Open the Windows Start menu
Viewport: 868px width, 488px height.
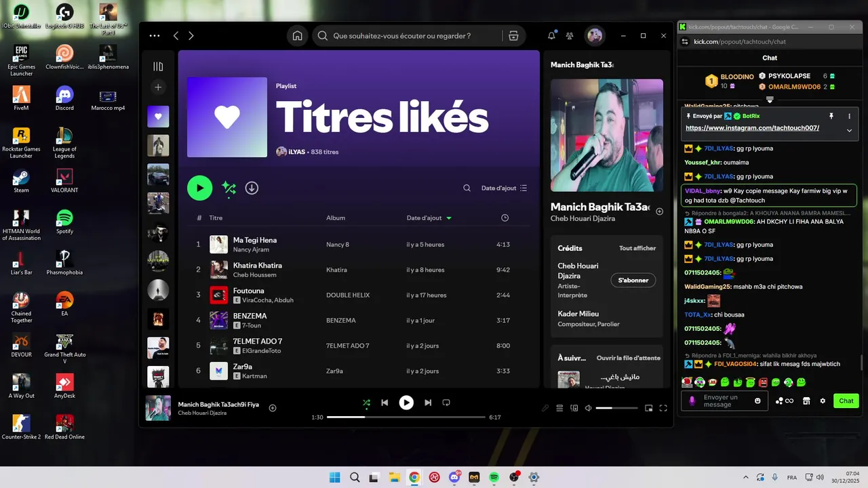pyautogui.click(x=334, y=477)
